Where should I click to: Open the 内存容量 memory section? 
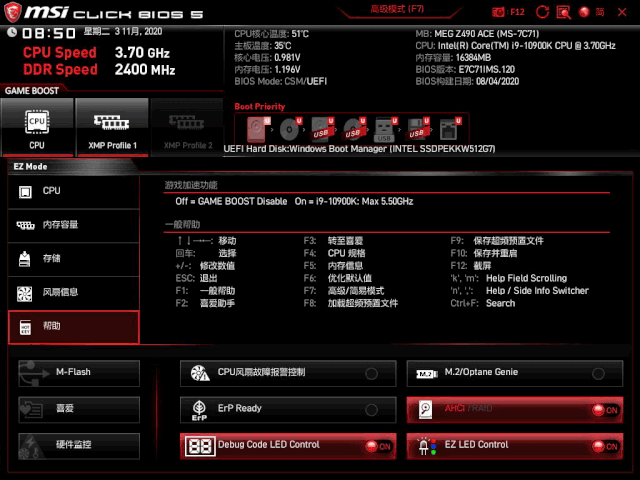[x=73, y=225]
